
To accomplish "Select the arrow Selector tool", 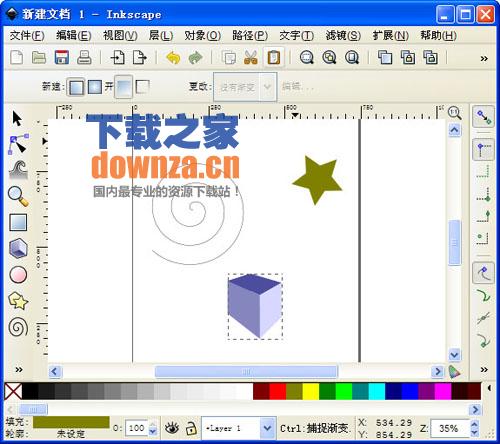I will [17, 118].
